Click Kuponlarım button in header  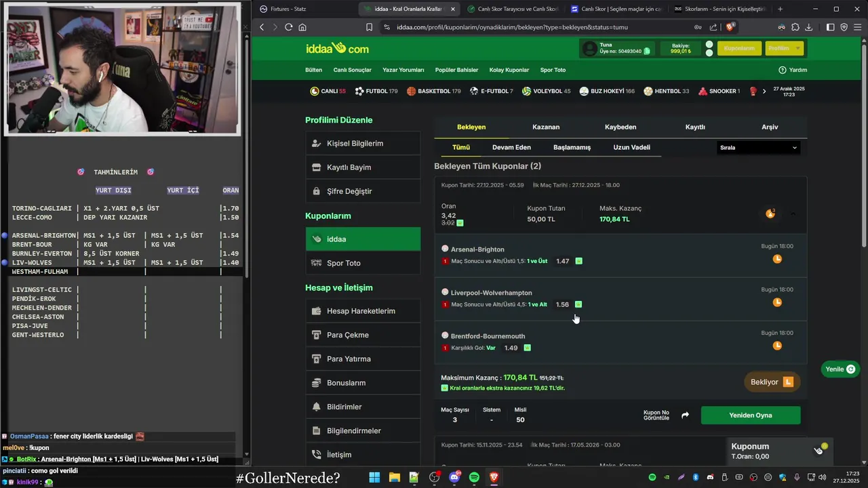[739, 49]
